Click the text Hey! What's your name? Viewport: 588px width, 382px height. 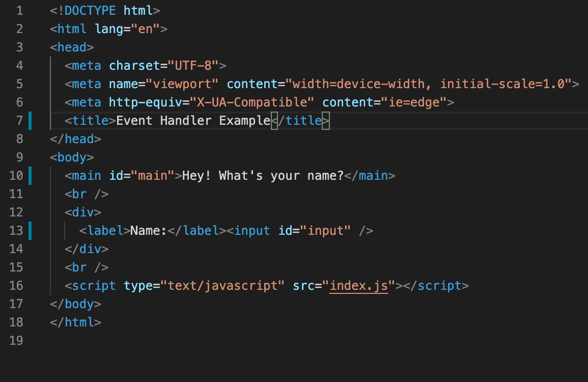pyautogui.click(x=262, y=175)
